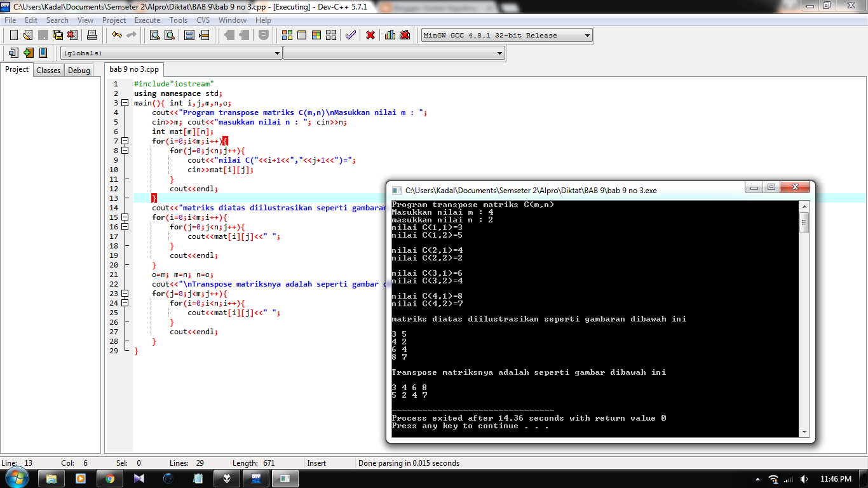Screen dimensions: 868x488
Task: Click the Delete profiling information icon
Action: tap(405, 35)
